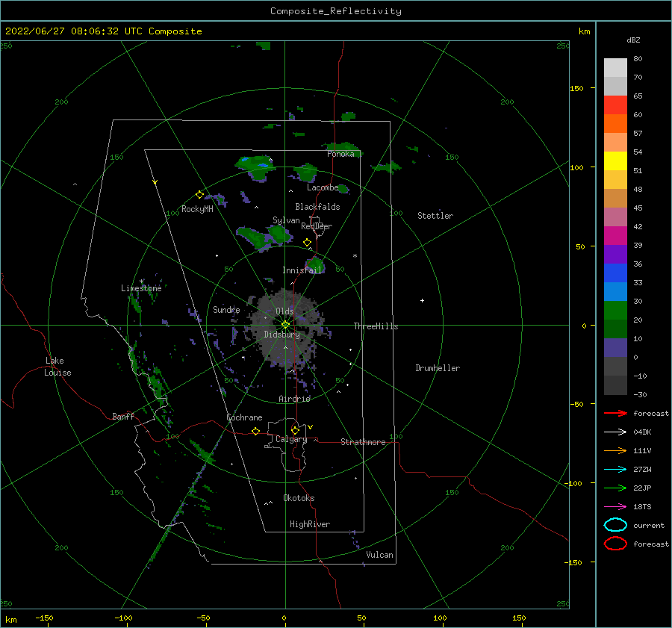Click the white asterisk marker above Limestone
672x628 pixels.
pyautogui.click(x=141, y=282)
